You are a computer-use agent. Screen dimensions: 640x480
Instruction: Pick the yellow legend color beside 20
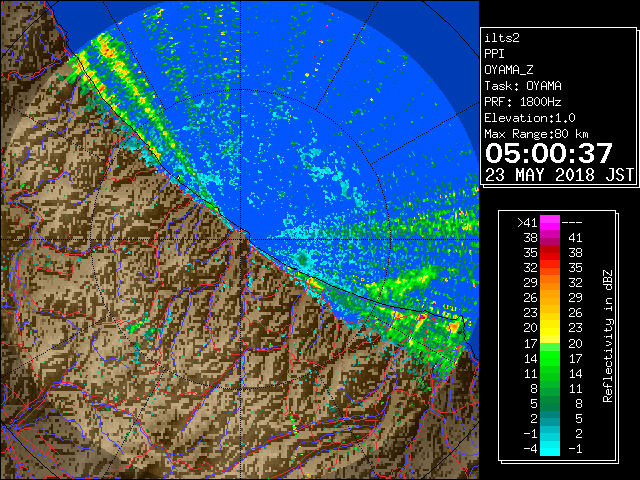point(550,328)
